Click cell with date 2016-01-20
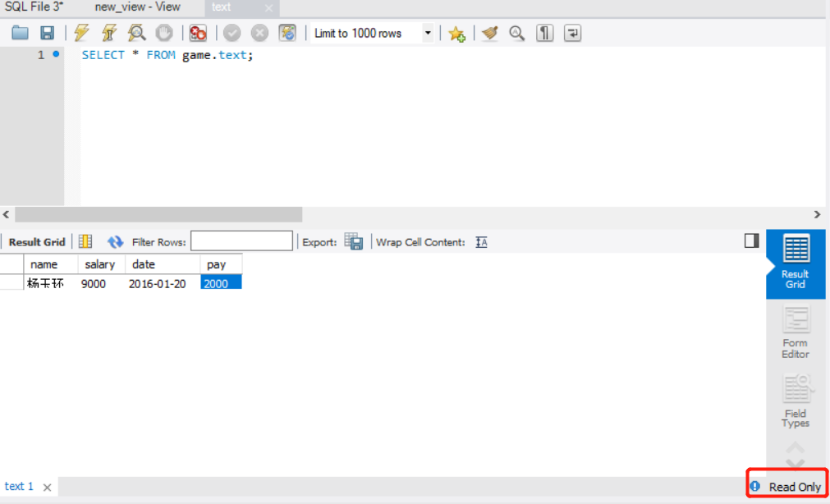The height and width of the screenshot is (504, 830). point(163,282)
